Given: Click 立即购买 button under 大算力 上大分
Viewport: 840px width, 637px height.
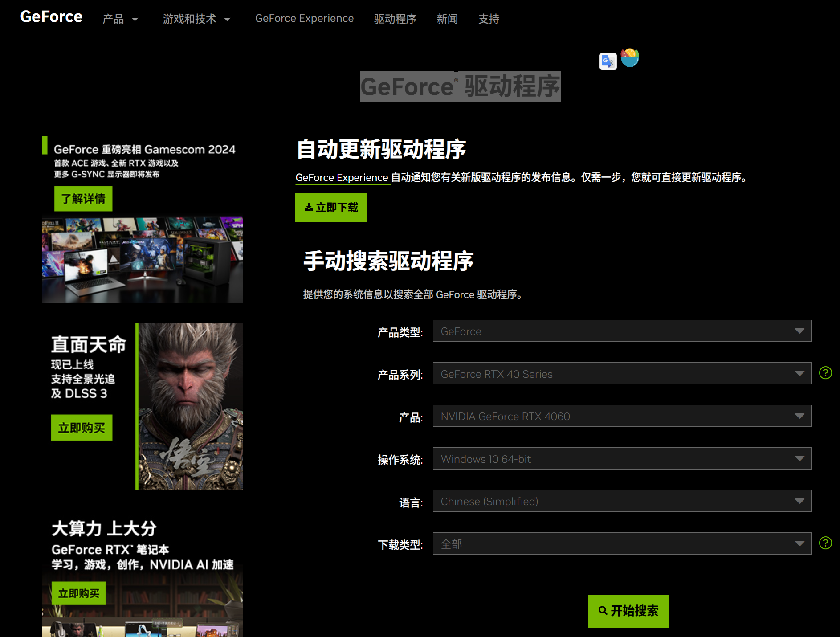Looking at the screenshot, I should 79,593.
